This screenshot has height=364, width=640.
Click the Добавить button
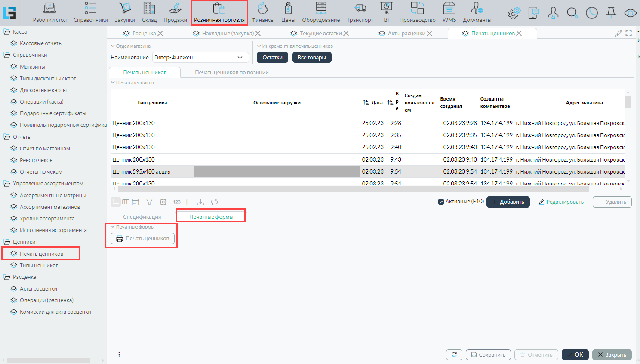pos(508,202)
